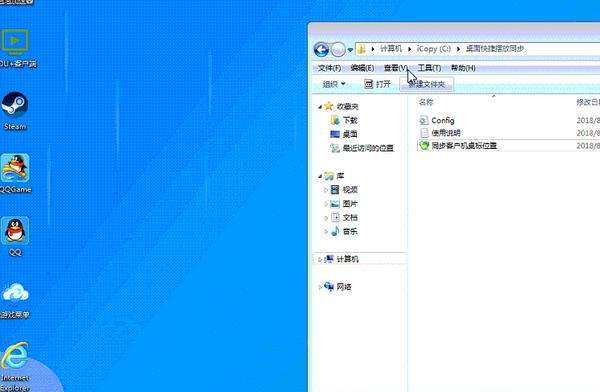Expand the 视频 library node
Image resolution: width=600 pixels, height=392 pixels.
pyautogui.click(x=326, y=190)
